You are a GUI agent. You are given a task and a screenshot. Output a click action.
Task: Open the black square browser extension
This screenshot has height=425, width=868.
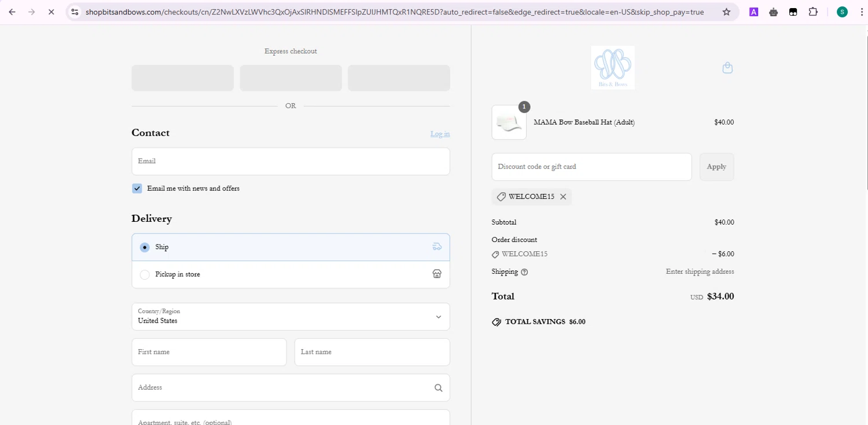(793, 12)
